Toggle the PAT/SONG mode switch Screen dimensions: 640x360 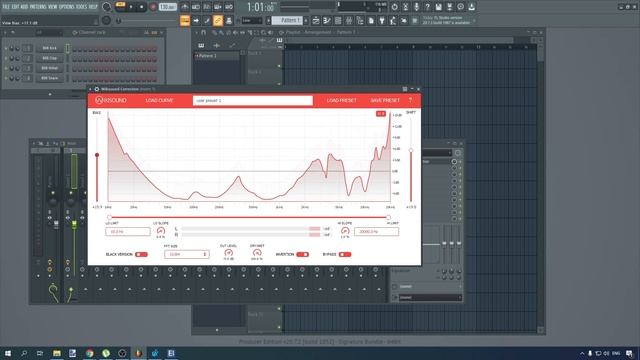click(120, 7)
